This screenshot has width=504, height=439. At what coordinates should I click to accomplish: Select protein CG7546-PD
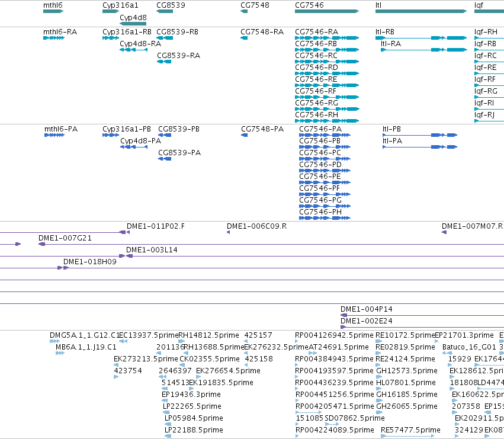pos(320,165)
